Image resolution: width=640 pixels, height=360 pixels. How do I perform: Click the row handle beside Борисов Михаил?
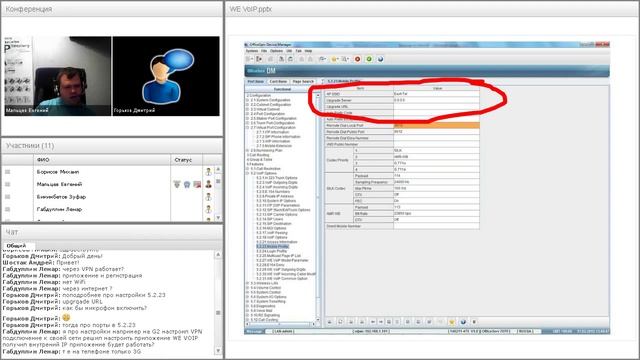tap(7, 172)
